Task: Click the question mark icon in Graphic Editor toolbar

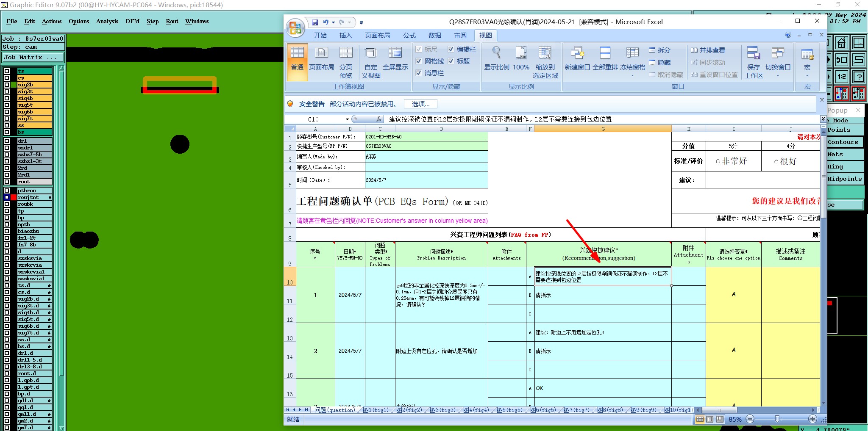Action: point(859,77)
